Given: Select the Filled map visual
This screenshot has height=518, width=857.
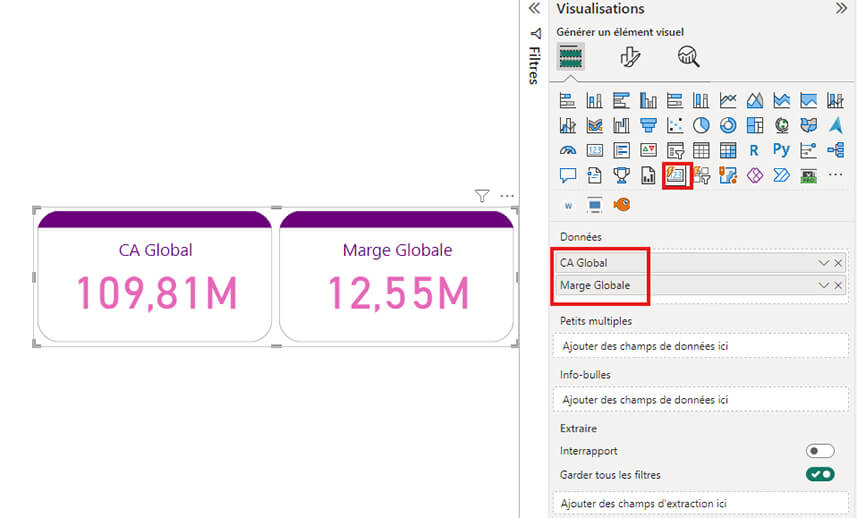Looking at the screenshot, I should tap(808, 126).
